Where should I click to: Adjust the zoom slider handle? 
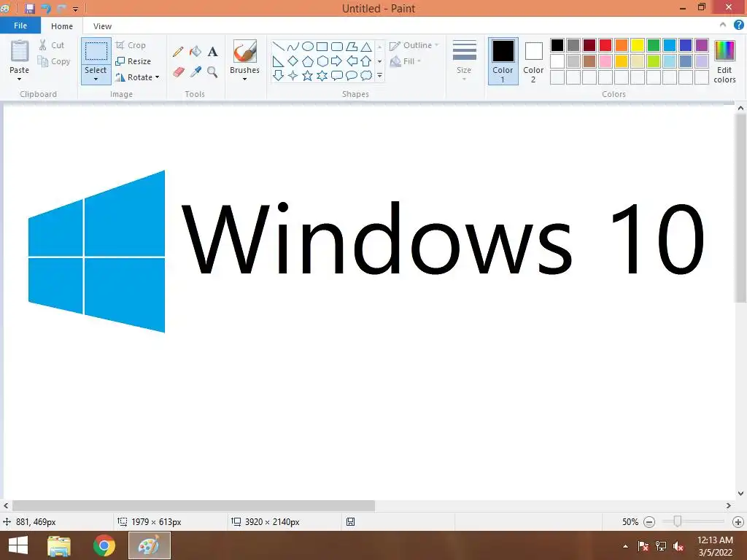click(677, 522)
